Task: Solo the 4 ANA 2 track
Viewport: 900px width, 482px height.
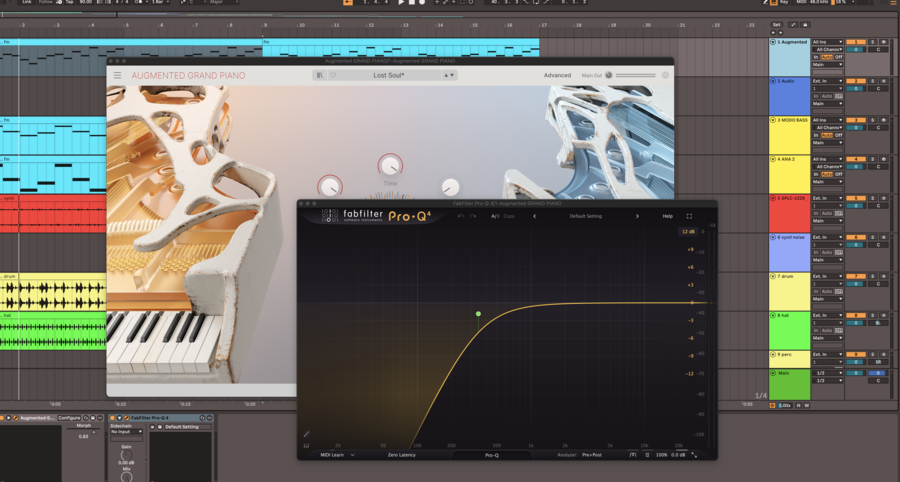Action: pyautogui.click(x=872, y=160)
